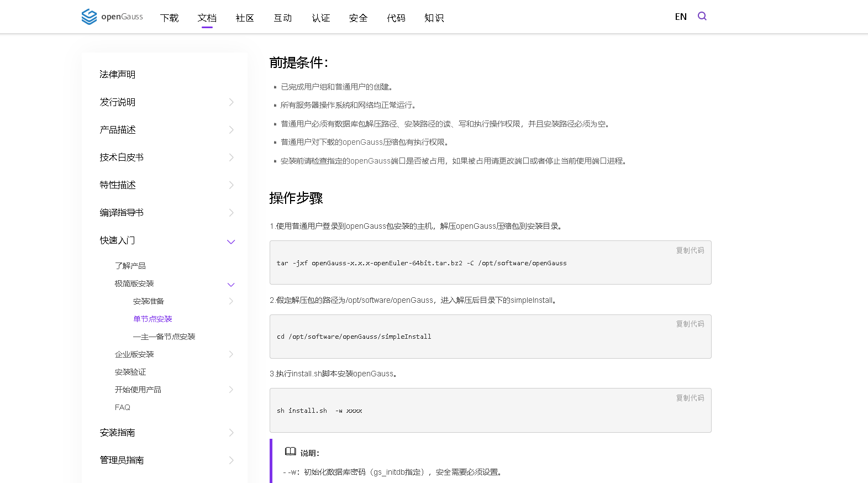This screenshot has width=868, height=483.
Task: Open the 文档 menu
Action: point(207,18)
